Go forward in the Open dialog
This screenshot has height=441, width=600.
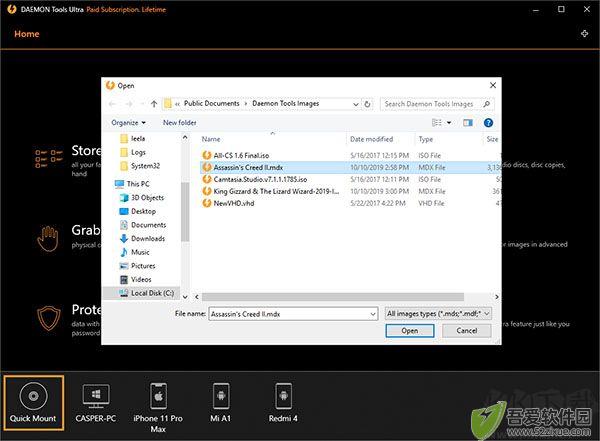(x=129, y=104)
